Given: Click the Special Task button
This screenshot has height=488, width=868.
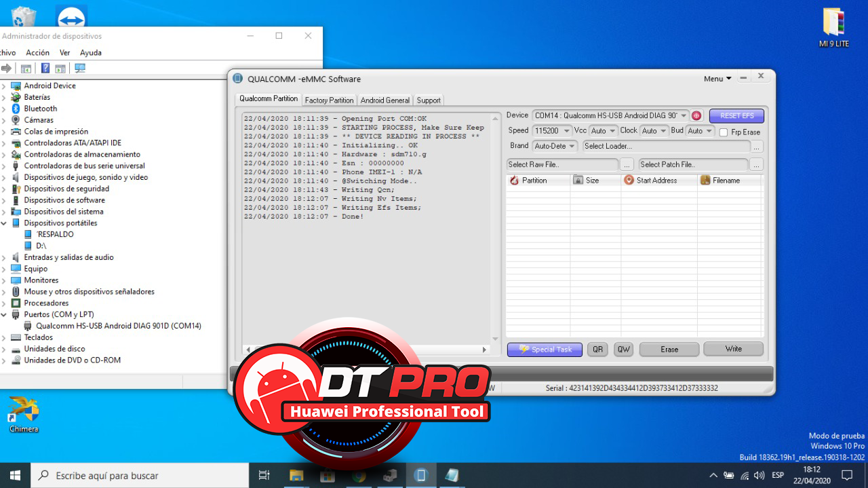Looking at the screenshot, I should [x=545, y=350].
